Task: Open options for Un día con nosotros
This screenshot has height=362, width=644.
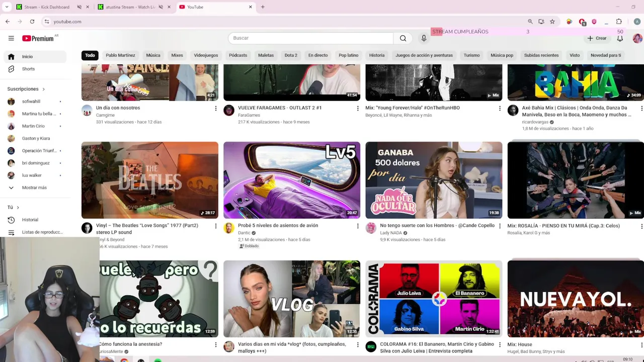Action: point(216,108)
